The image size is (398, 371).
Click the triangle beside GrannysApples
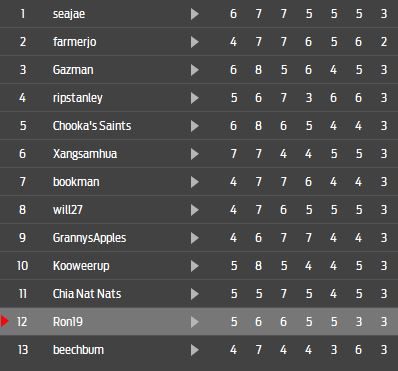pos(195,238)
